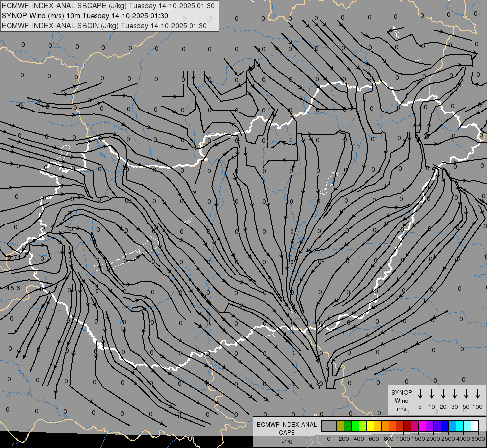Viewport: 487px width, 448px height.
Task: Pick the dark green CAPE legend swatch
Action: pos(348,426)
